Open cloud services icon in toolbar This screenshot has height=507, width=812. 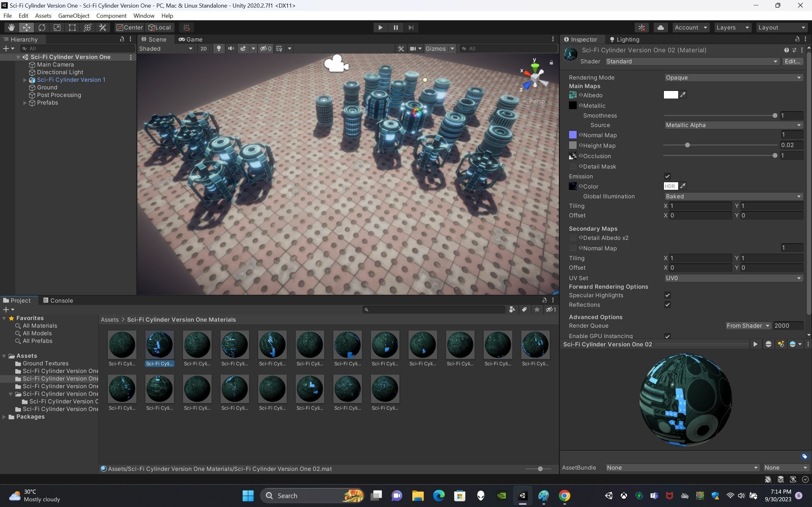(x=660, y=28)
